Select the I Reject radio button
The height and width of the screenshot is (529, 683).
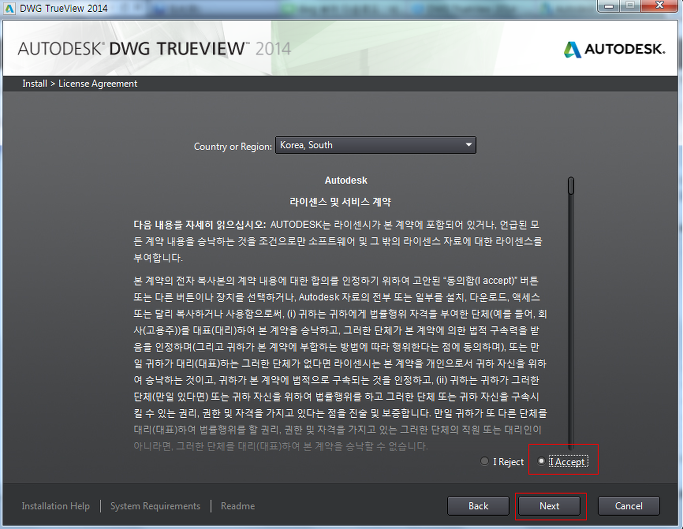484,461
